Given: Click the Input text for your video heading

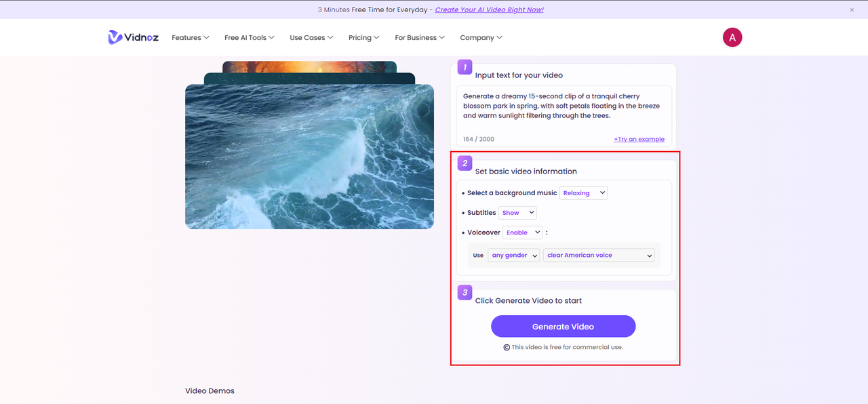Looking at the screenshot, I should click(x=519, y=75).
